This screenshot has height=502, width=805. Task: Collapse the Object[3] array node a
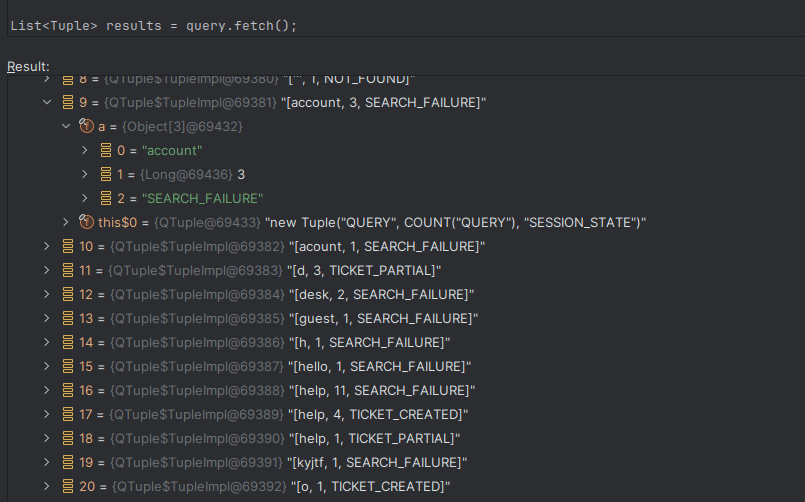click(66, 126)
